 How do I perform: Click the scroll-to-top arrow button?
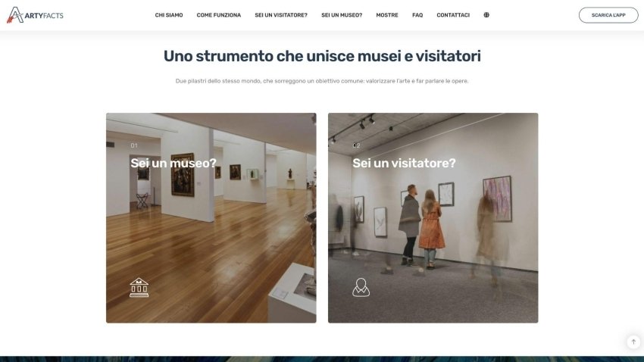633,342
